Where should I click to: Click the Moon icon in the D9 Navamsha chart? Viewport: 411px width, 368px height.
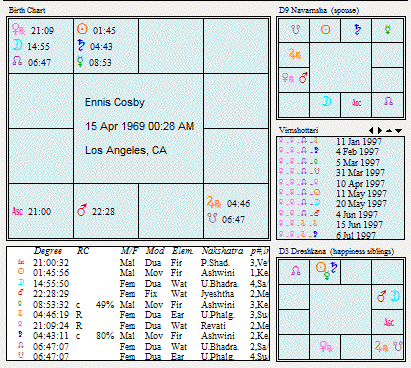[x=327, y=101]
